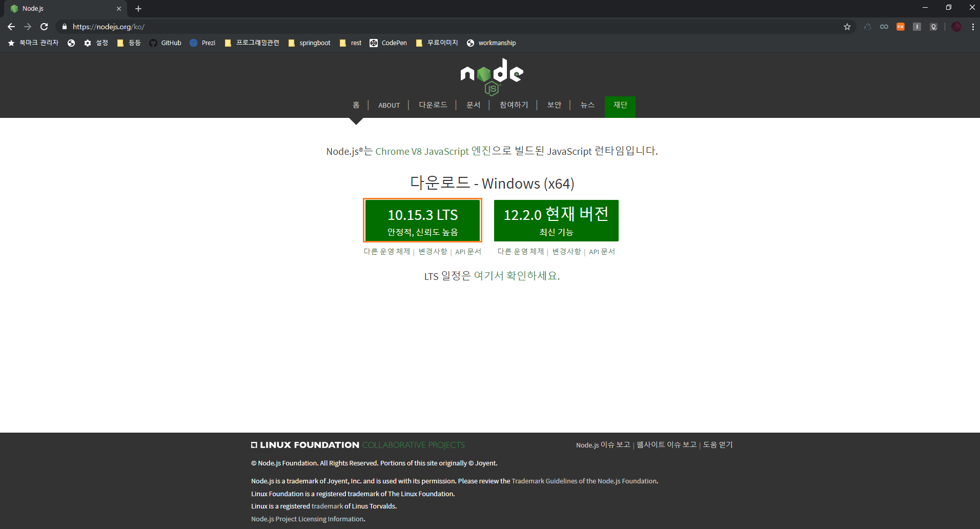Open the 뉴스 nav item
980x529 pixels.
[x=587, y=105]
